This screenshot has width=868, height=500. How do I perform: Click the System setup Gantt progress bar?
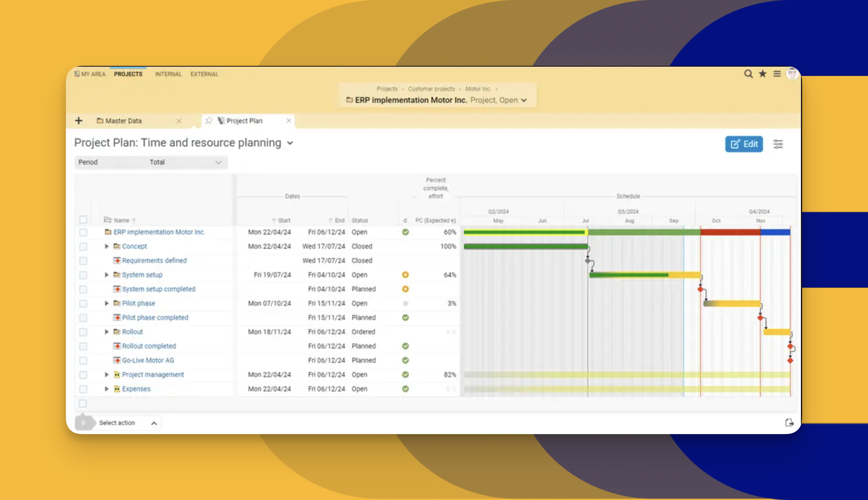coord(645,275)
